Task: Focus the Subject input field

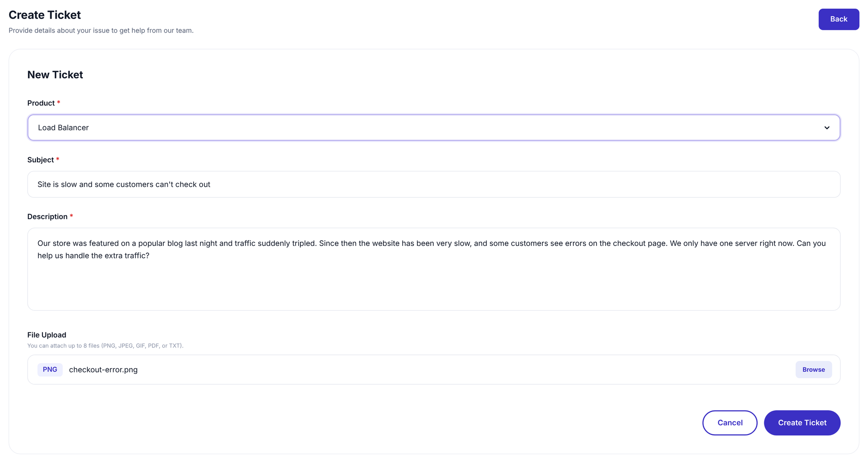Action: tap(434, 184)
